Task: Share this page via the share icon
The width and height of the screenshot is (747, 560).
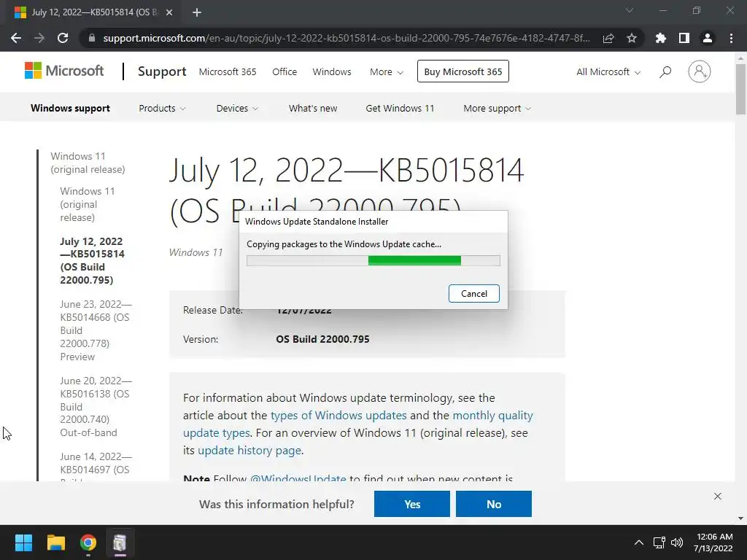Action: click(608, 38)
